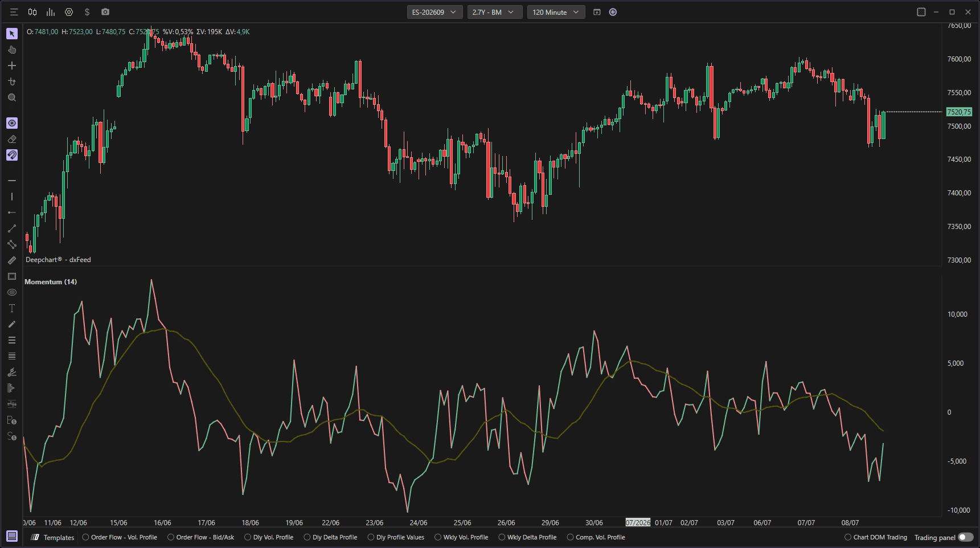Click the dollar sign trading icon

click(87, 12)
